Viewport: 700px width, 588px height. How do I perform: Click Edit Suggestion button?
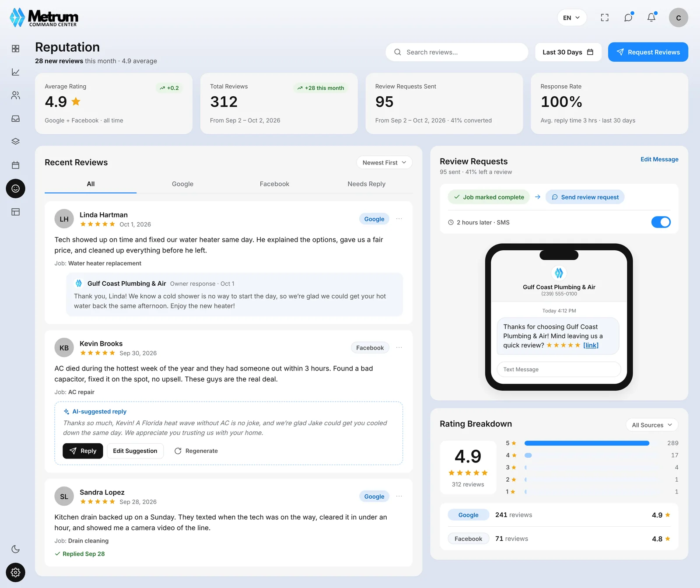tap(135, 451)
